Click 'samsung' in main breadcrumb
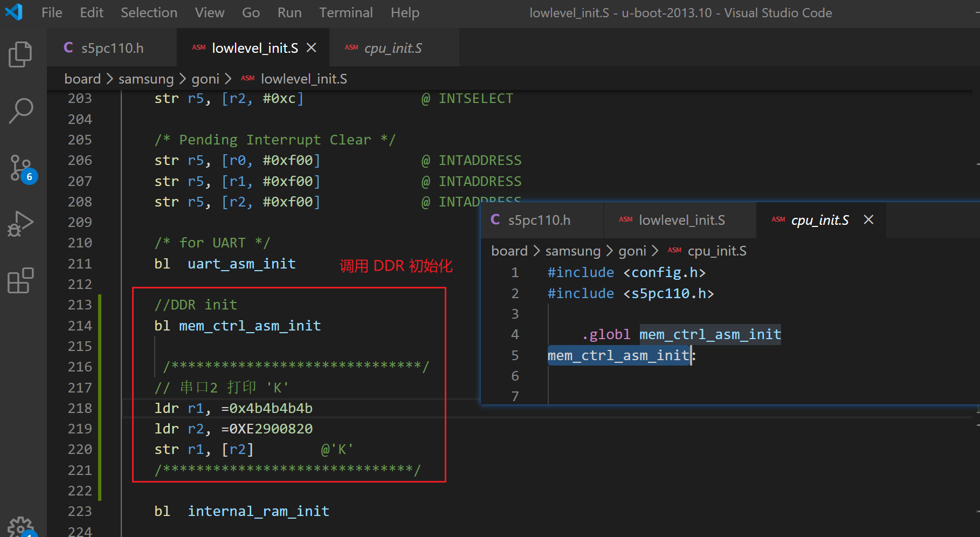Viewport: 980px width, 537px height. [x=146, y=79]
